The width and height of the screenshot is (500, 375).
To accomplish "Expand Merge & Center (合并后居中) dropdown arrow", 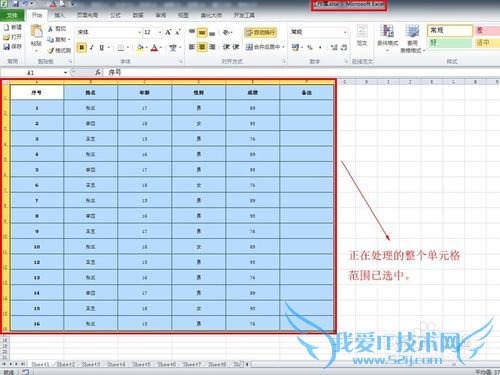I will click(x=283, y=47).
